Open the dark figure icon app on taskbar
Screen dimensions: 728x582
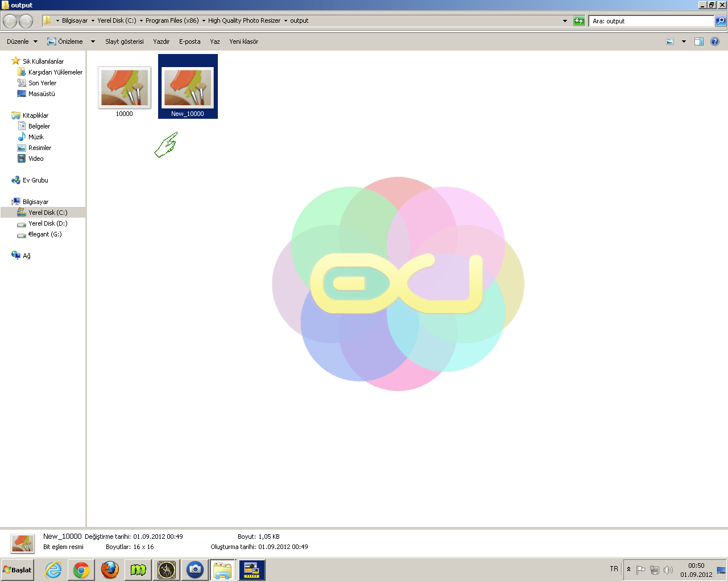click(x=167, y=570)
